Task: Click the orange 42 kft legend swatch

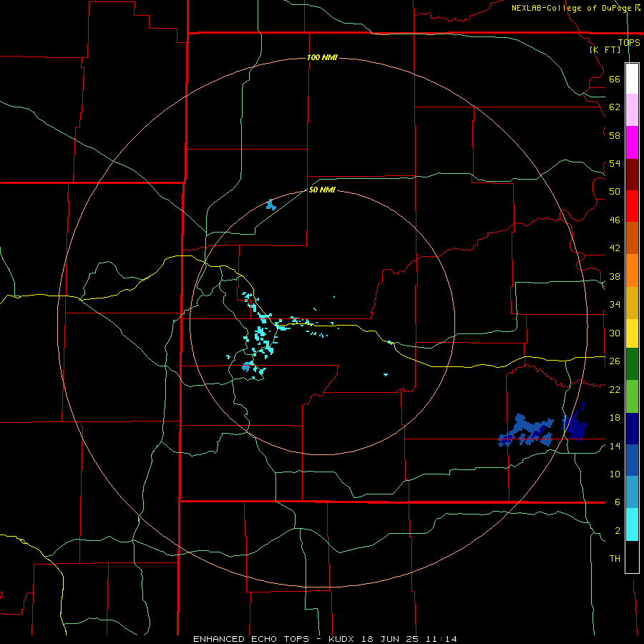Action: click(632, 270)
